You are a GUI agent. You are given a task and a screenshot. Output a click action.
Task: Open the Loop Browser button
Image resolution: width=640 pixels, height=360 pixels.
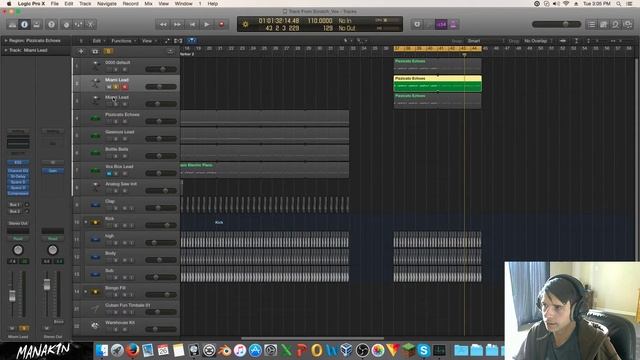(x=616, y=24)
